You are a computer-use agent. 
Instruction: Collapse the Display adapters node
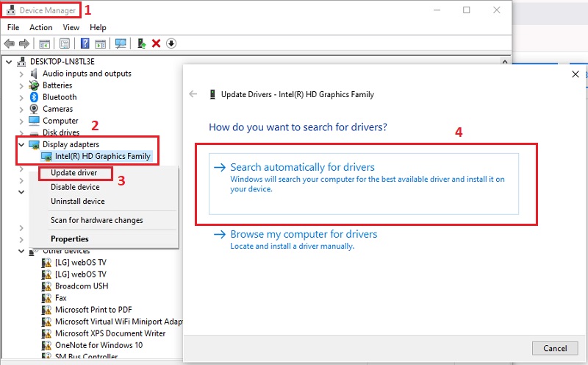[x=22, y=144]
